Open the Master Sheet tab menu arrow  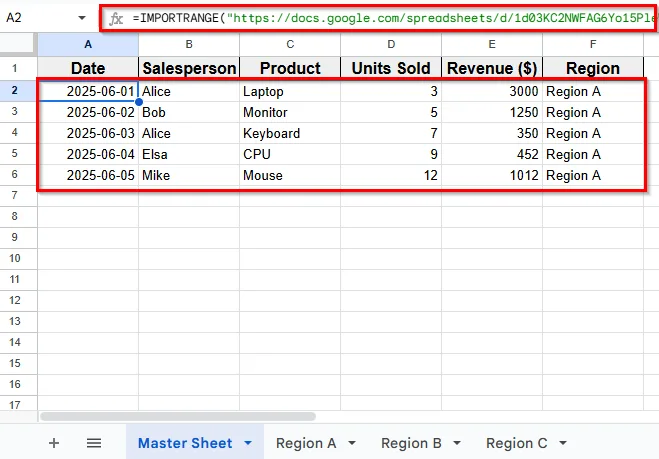tap(248, 443)
